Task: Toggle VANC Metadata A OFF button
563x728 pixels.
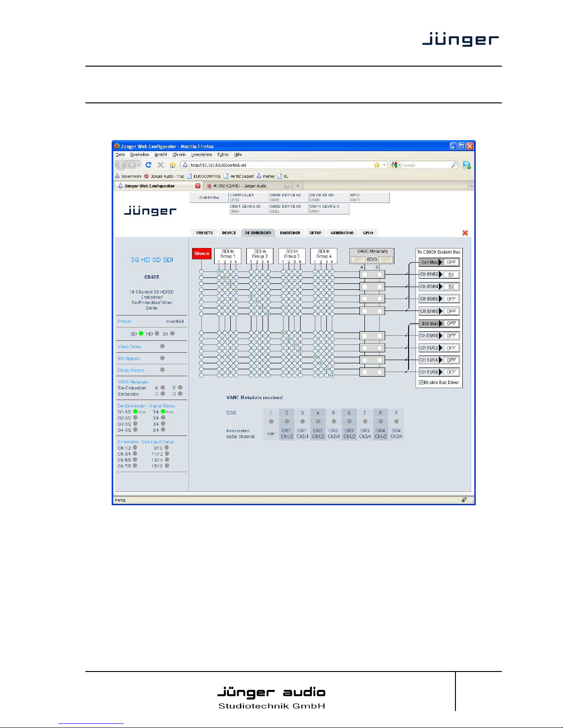Action: pos(358,260)
